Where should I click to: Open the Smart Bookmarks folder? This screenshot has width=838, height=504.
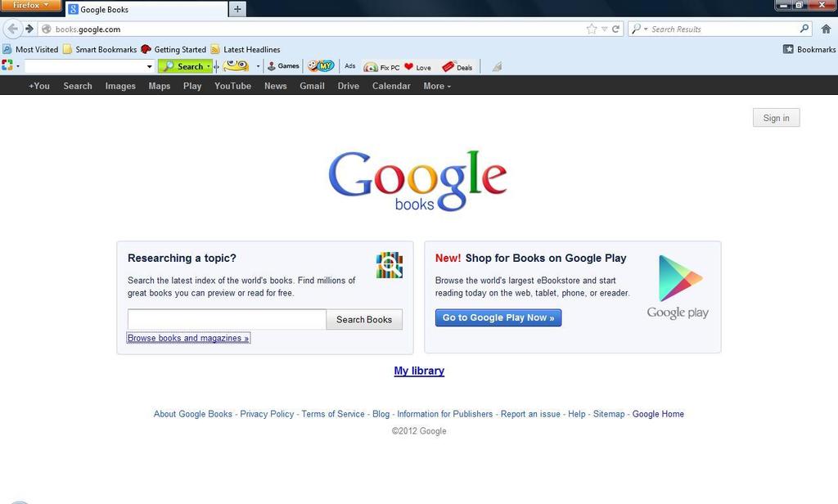(100, 49)
